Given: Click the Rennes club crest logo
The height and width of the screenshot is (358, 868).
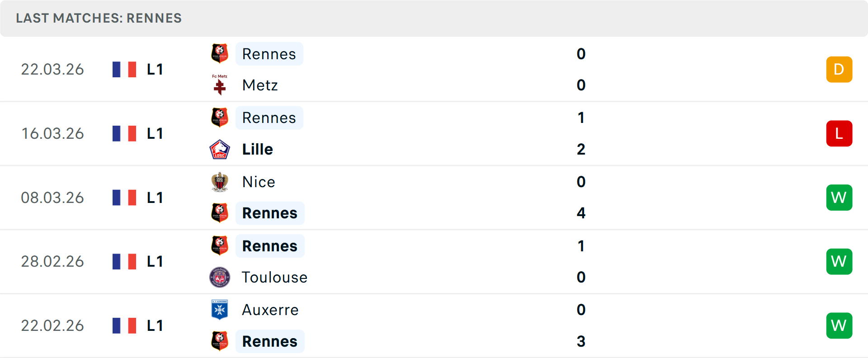Looking at the screenshot, I should point(220,54).
